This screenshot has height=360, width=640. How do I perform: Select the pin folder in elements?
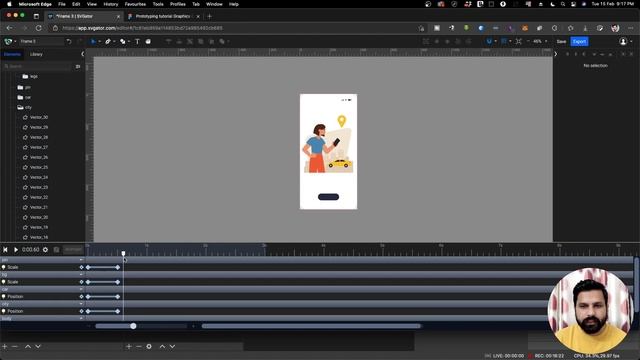coord(24,87)
